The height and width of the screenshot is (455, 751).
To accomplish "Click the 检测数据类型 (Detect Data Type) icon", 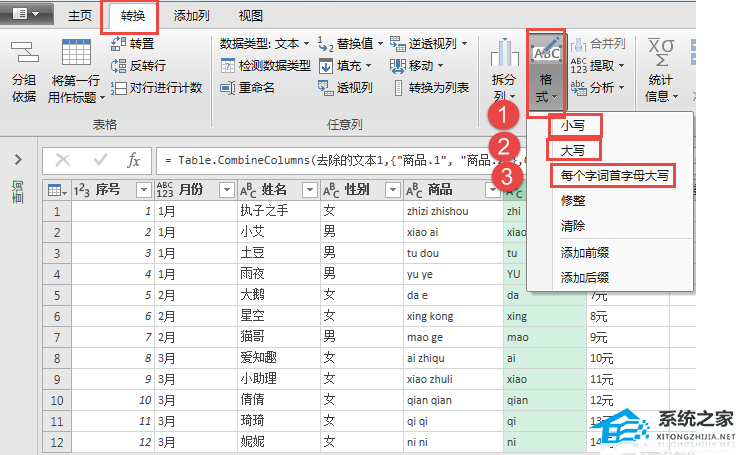I will [229, 65].
